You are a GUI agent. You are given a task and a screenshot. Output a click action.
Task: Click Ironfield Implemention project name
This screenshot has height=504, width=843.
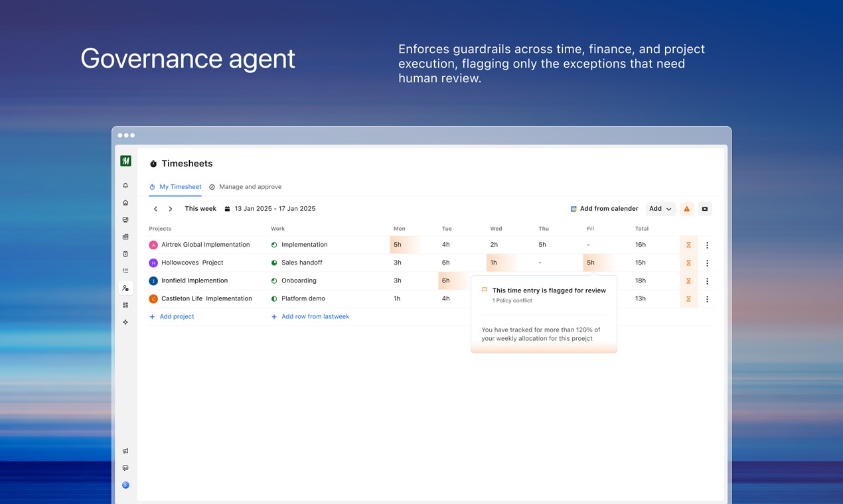point(194,281)
